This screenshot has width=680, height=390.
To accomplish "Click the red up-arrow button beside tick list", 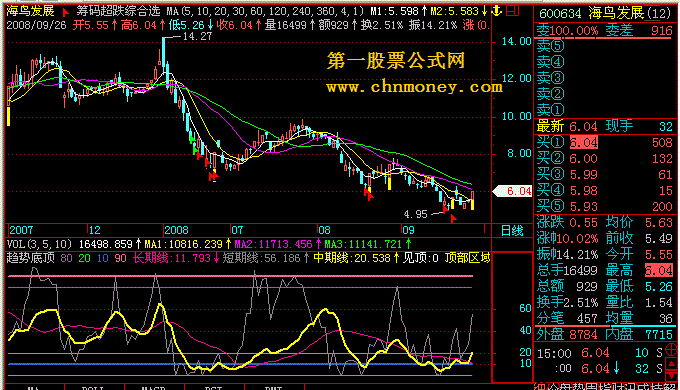I will click(671, 364).
